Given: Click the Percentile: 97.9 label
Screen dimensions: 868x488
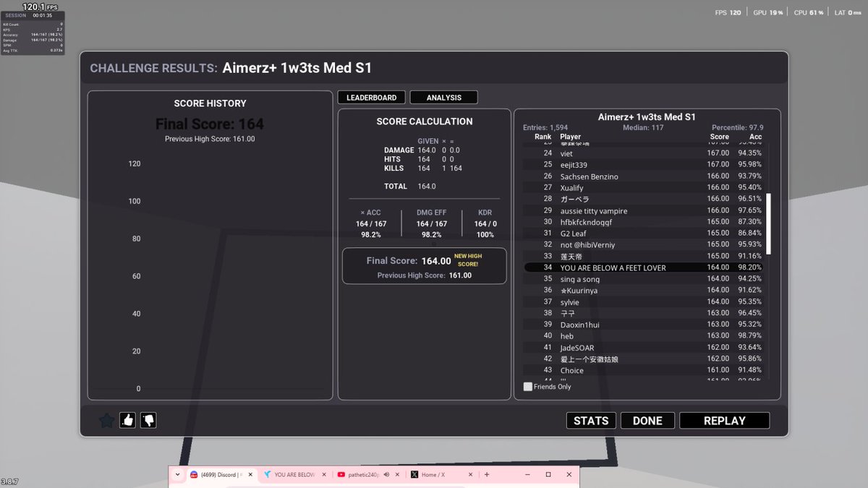Looking at the screenshot, I should [x=737, y=128].
